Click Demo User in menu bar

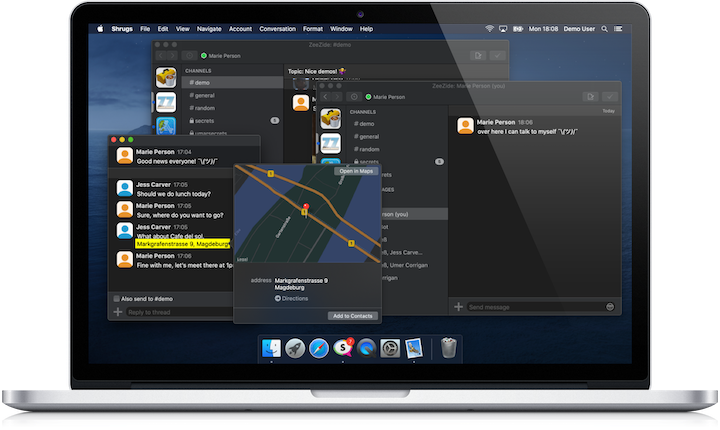click(579, 28)
